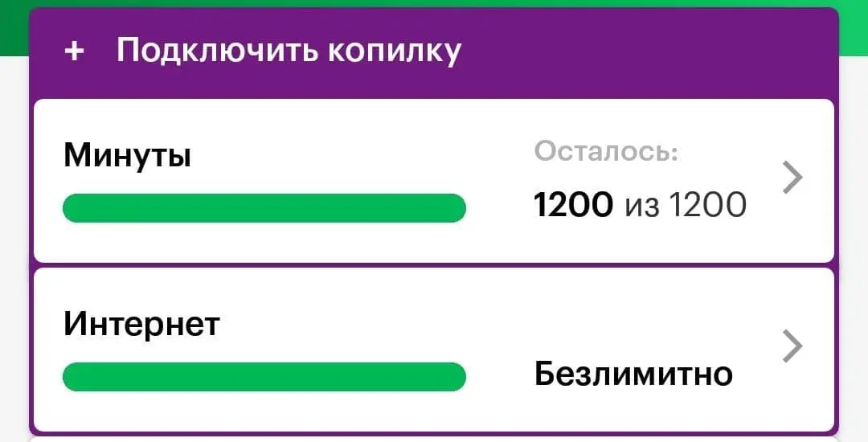The width and height of the screenshot is (868, 442).
Task: Tap the "из 1200" total minutes text
Action: tap(686, 205)
